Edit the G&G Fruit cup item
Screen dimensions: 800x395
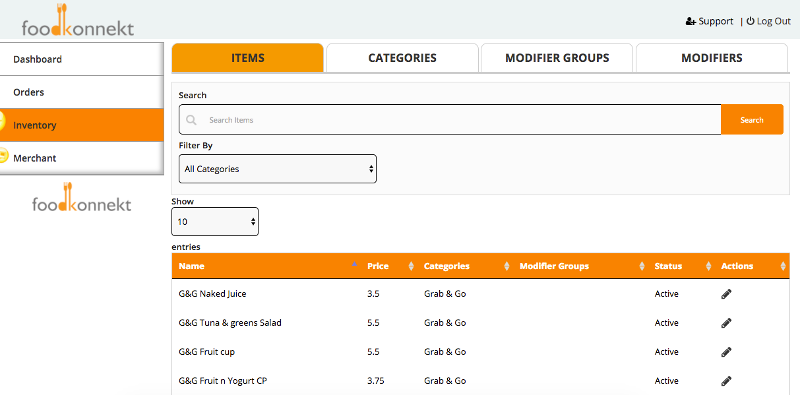(x=726, y=352)
